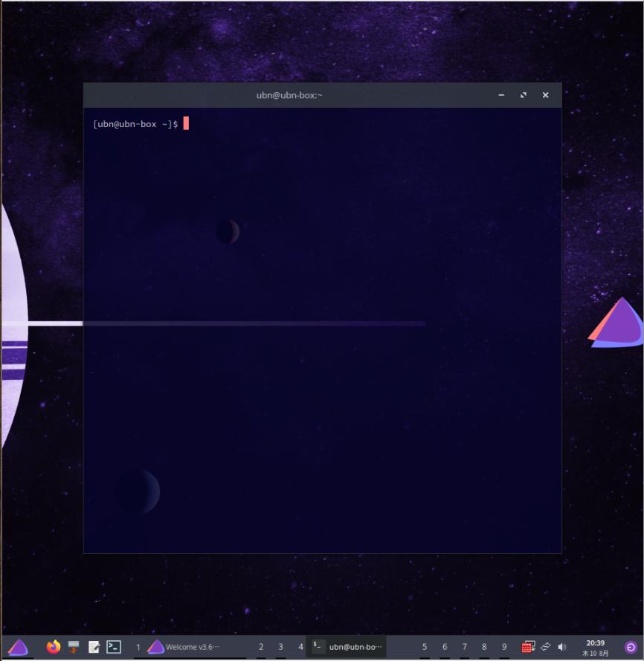Launch terminal from taskbar quick launcher
Viewport: 644px width, 661px height.
tap(114, 647)
